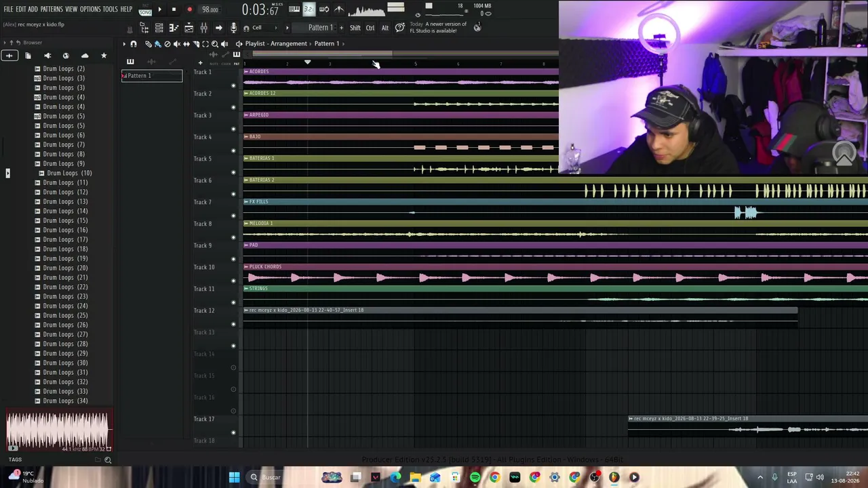Screen dimensions: 868x488
Task: Open the STRINGS clip menu on Track 11
Action: click(246, 289)
